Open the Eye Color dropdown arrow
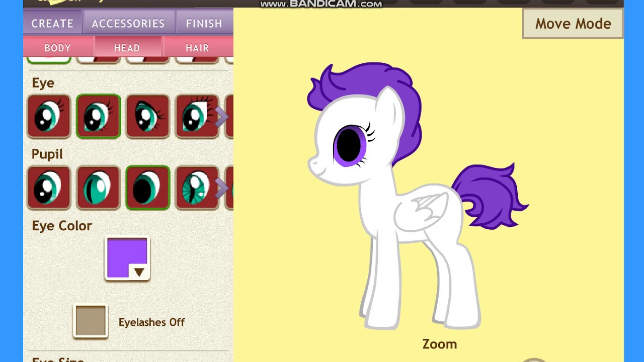The height and width of the screenshot is (362, 644). (139, 272)
